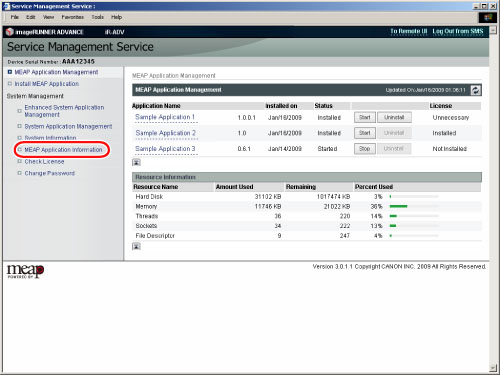Click the back-to-top icon below the Resource Information table
The height and width of the screenshot is (375, 500).
click(x=136, y=246)
